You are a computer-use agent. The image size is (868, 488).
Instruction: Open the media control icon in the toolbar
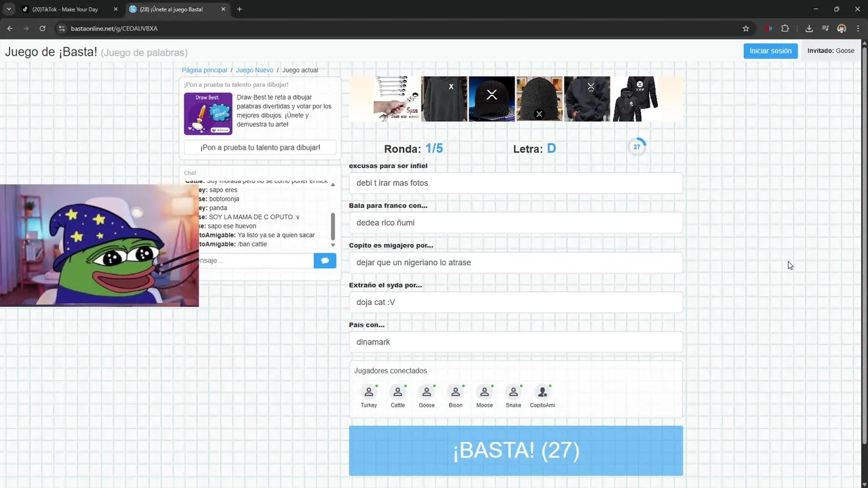(825, 28)
